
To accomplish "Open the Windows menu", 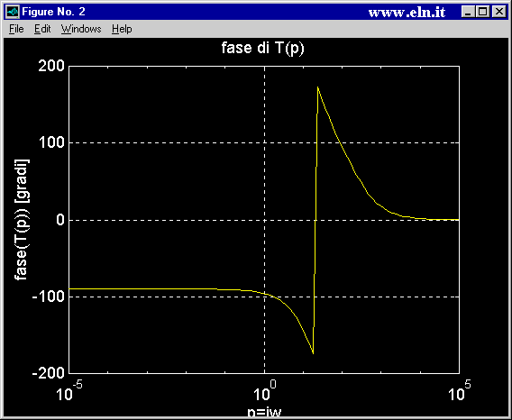I will point(81,29).
